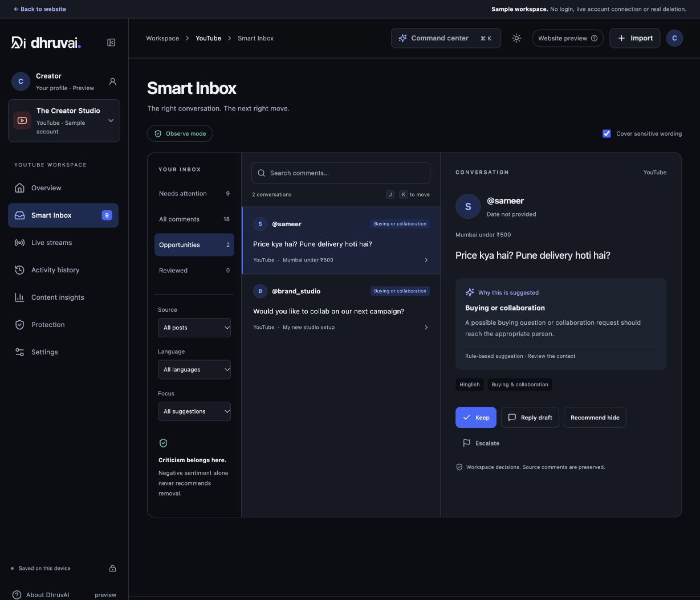Select Needs attention inbox filter
The width and height of the screenshot is (700, 600).
click(x=194, y=194)
